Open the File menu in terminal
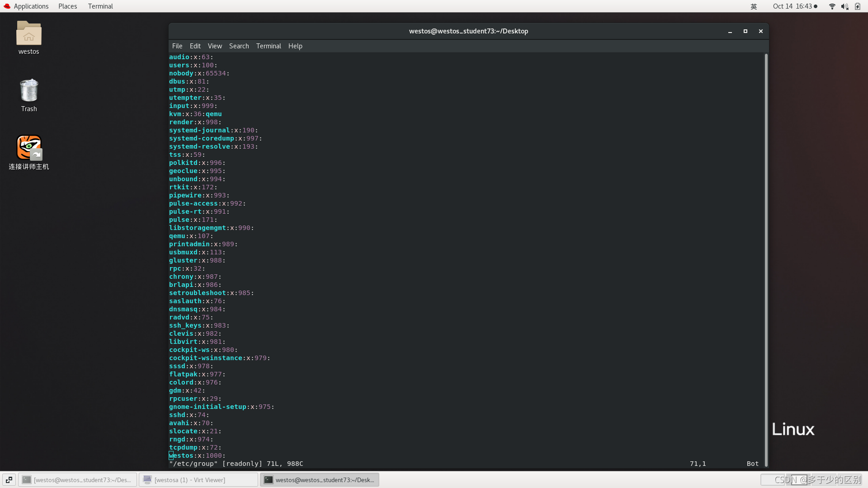 coord(177,46)
